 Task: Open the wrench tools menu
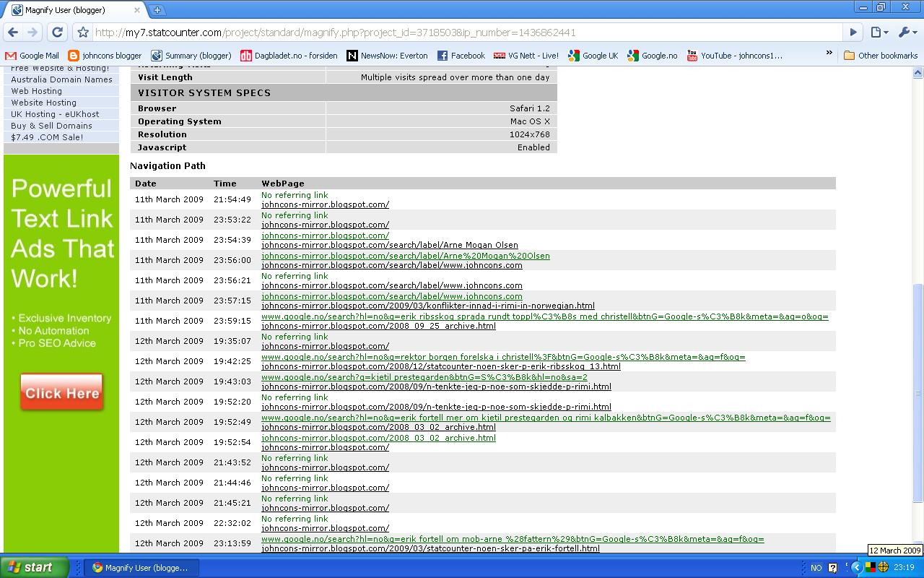pyautogui.click(x=907, y=33)
